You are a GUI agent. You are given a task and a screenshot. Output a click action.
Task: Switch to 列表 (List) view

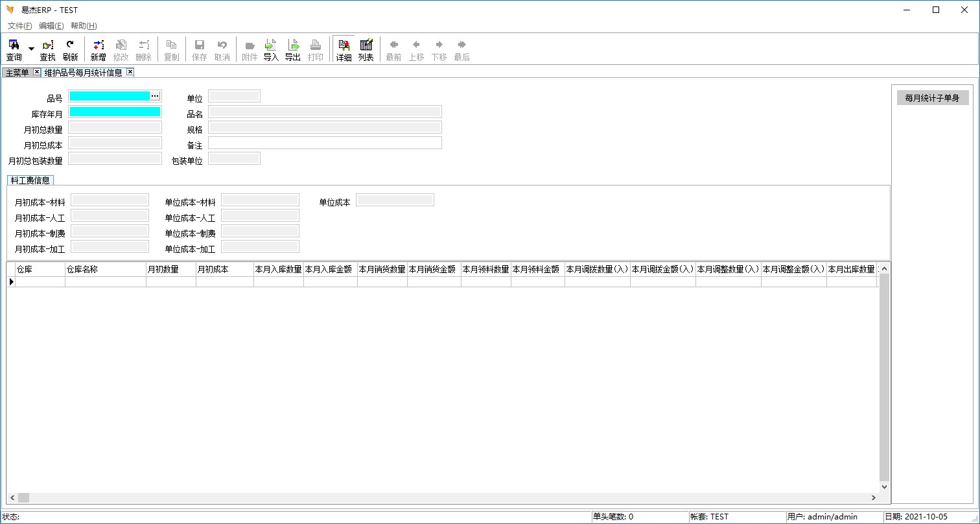pyautogui.click(x=366, y=49)
